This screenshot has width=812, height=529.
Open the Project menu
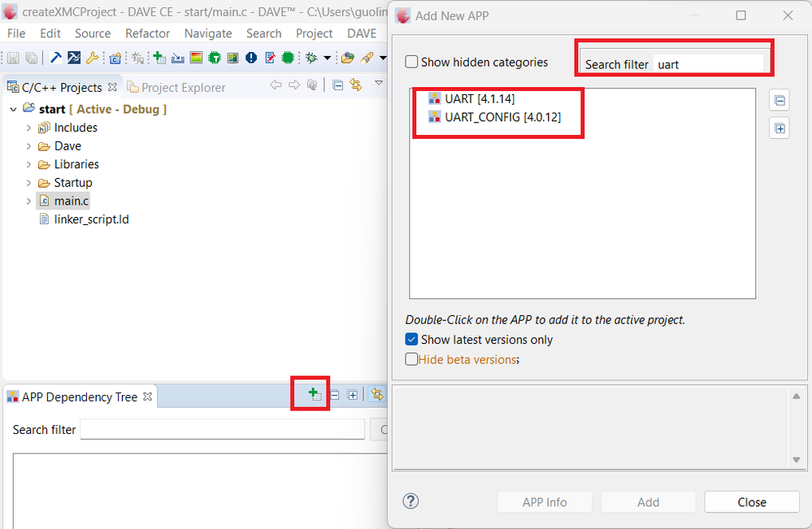[x=315, y=33]
